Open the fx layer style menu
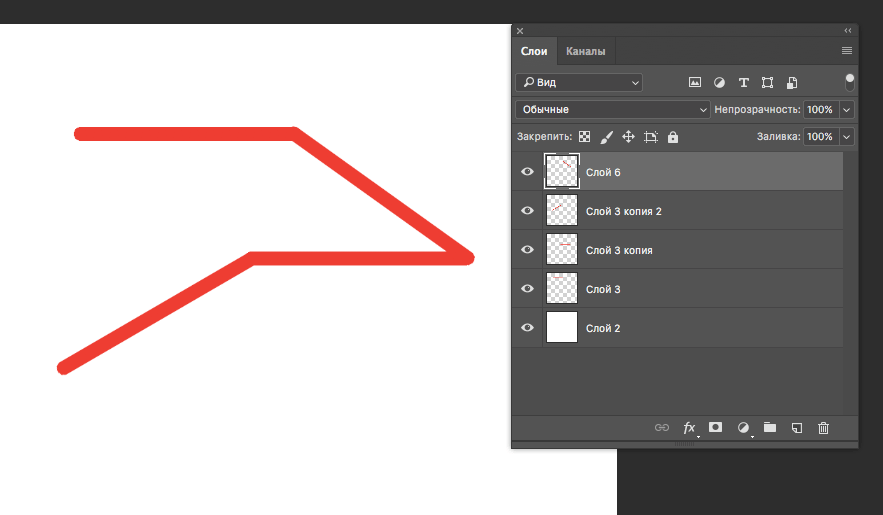 (x=689, y=428)
